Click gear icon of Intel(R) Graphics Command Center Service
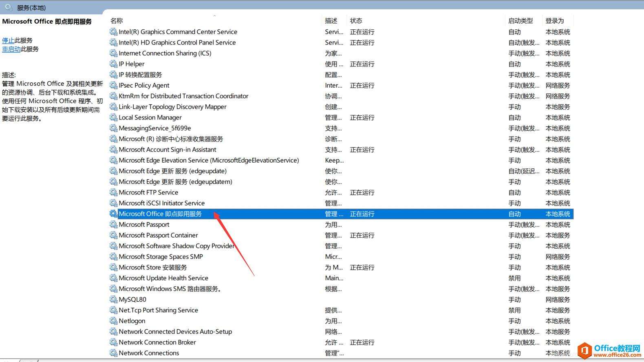644x362 pixels. (x=113, y=32)
